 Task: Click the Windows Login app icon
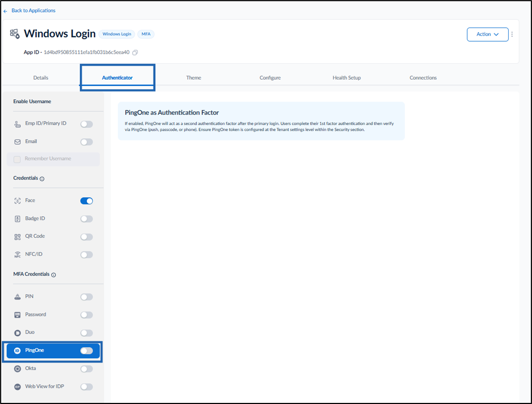[x=15, y=34]
